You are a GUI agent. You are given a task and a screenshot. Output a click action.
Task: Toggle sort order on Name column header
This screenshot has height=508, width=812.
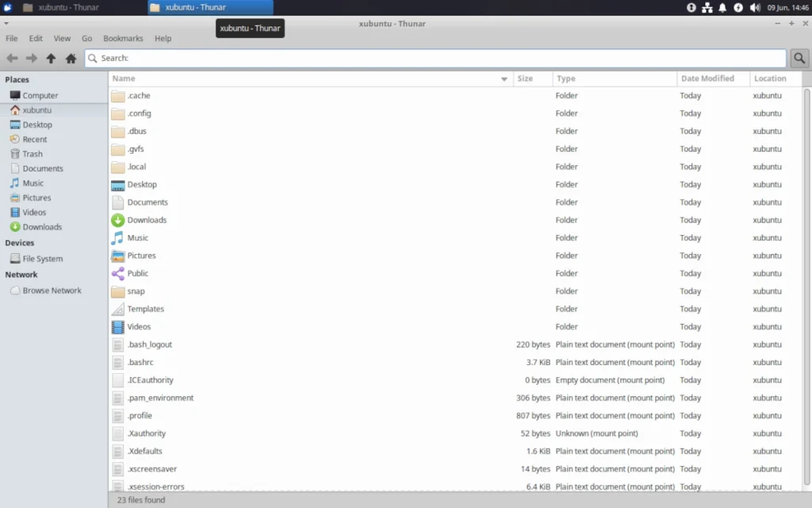coord(311,79)
